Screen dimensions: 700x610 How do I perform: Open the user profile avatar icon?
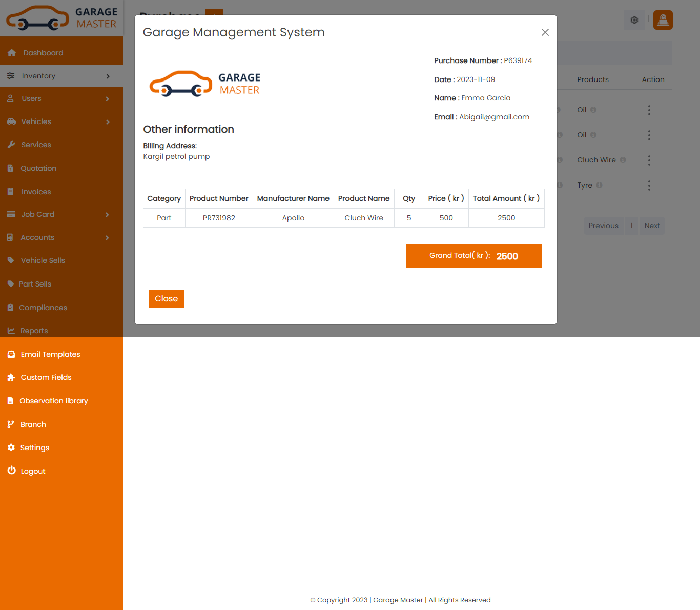663,20
